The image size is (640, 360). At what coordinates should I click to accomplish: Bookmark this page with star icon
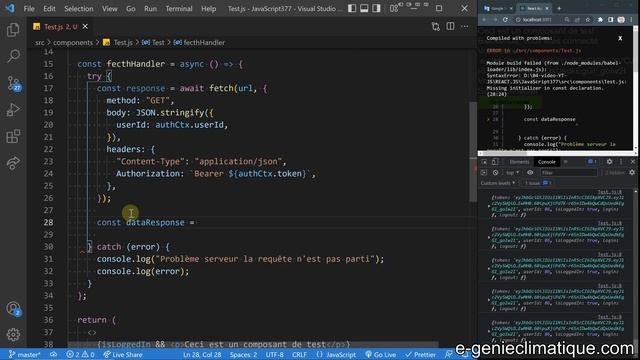(x=588, y=20)
